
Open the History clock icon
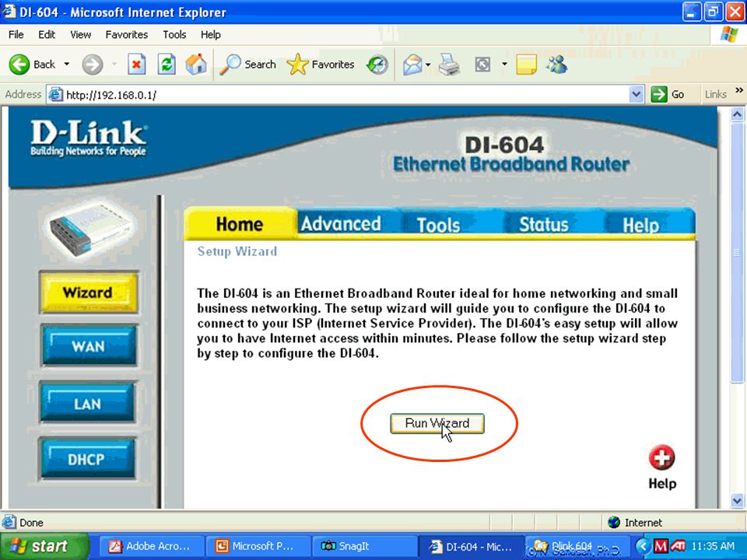[377, 65]
